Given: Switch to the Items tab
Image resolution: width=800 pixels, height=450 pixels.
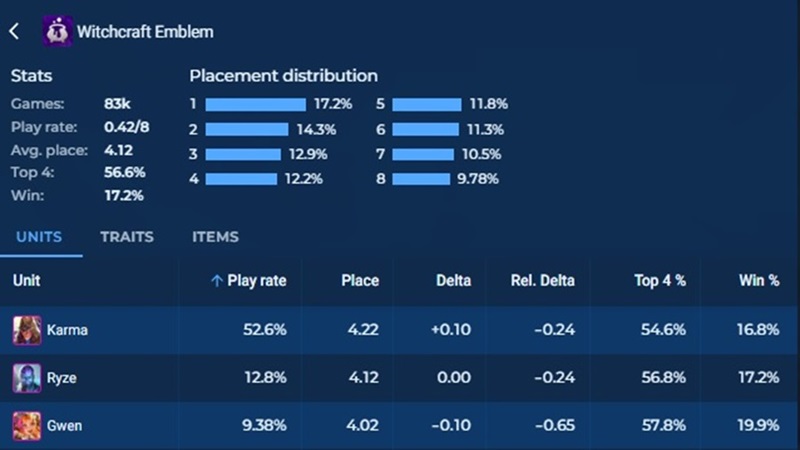Looking at the screenshot, I should point(215,237).
